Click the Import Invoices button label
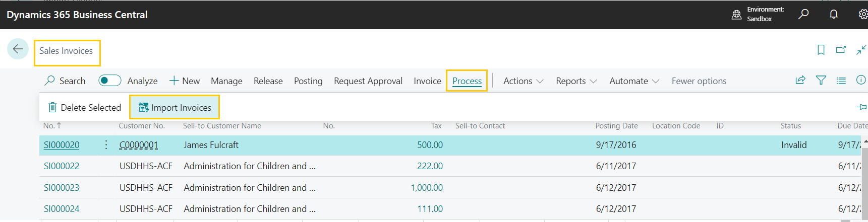Viewport: 868px width, 222px height. tap(181, 108)
